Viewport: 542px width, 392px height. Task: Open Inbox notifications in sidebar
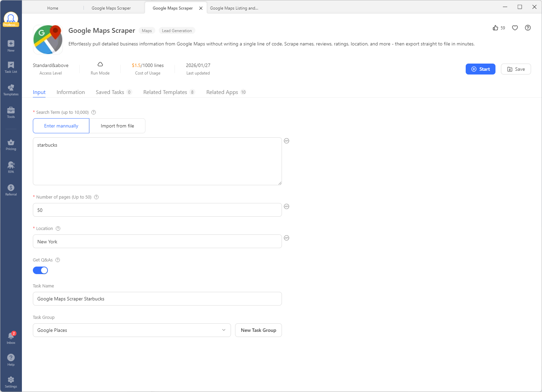tap(11, 338)
